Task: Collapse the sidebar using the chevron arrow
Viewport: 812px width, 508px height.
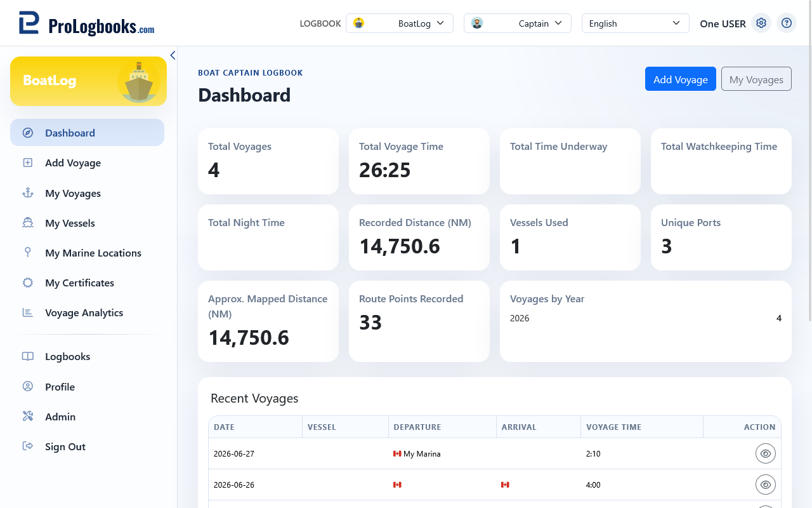Action: click(x=173, y=55)
